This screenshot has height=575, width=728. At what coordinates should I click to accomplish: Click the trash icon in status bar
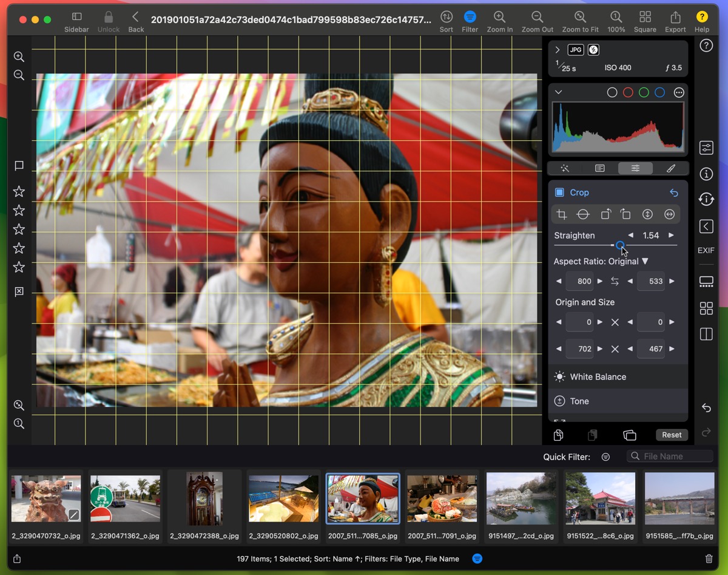click(x=709, y=559)
